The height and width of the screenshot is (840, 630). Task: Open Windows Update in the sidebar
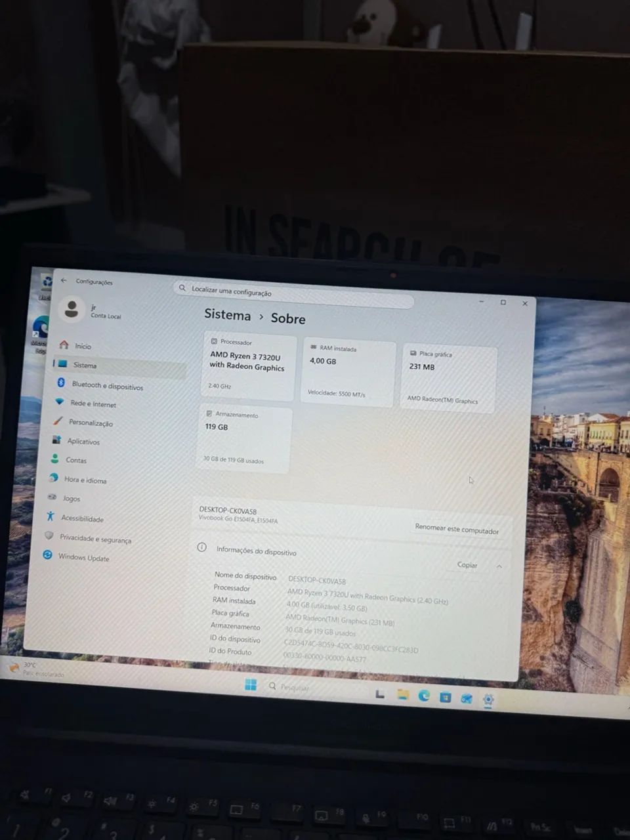coord(84,557)
